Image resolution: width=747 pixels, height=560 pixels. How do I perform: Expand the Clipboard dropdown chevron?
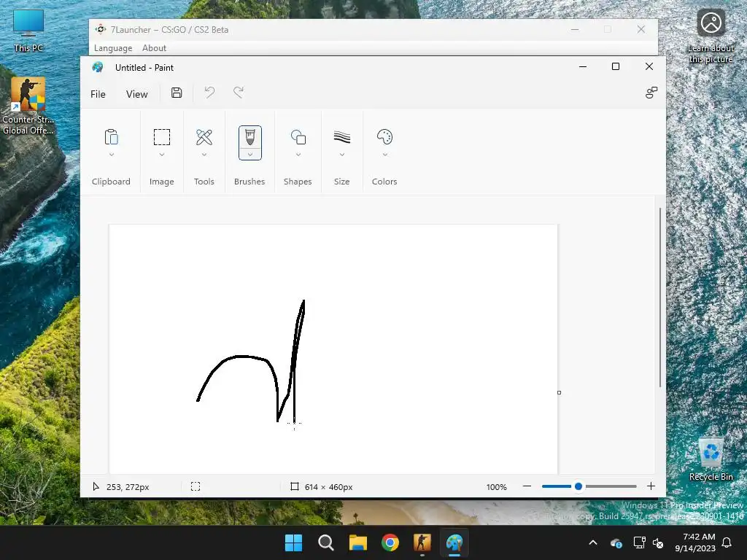(x=112, y=155)
